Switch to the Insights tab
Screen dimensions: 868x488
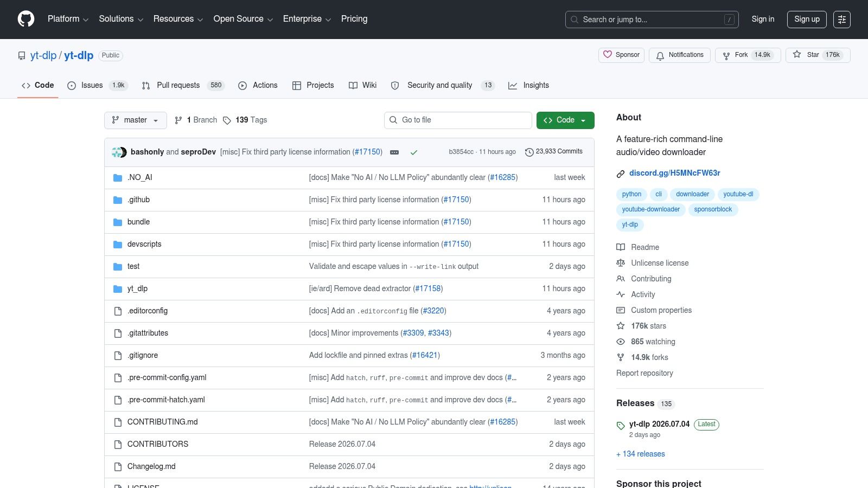pyautogui.click(x=528, y=86)
